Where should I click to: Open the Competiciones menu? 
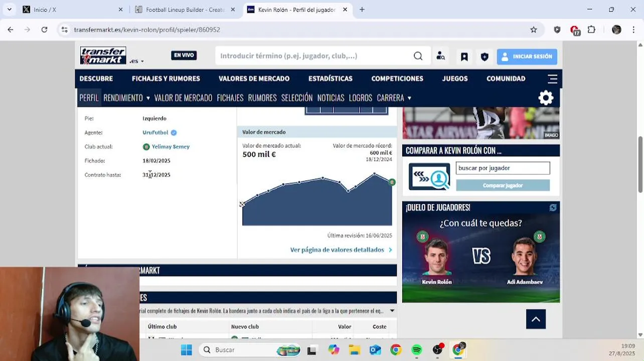tap(397, 79)
